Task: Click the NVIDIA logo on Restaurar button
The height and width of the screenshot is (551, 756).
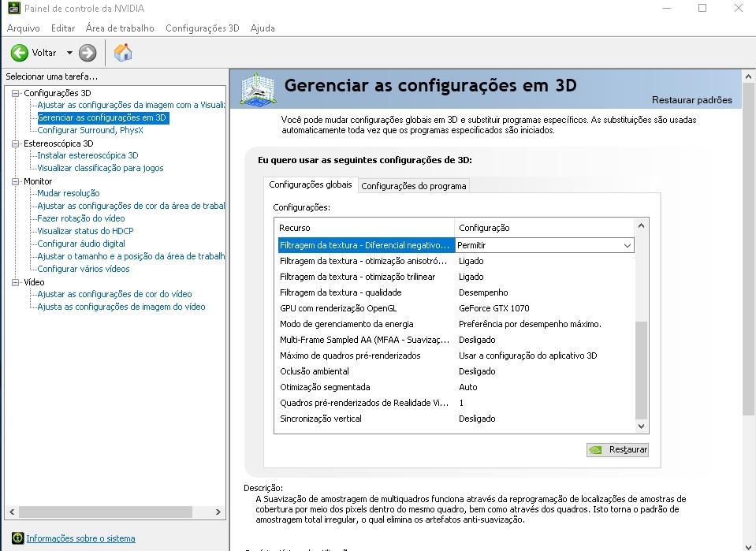Action: (x=596, y=450)
